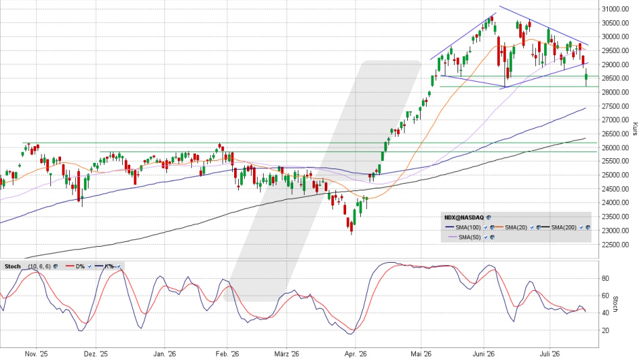644x362 pixels.
Task: Click the SMA(200) legend label
Action: 564,227
